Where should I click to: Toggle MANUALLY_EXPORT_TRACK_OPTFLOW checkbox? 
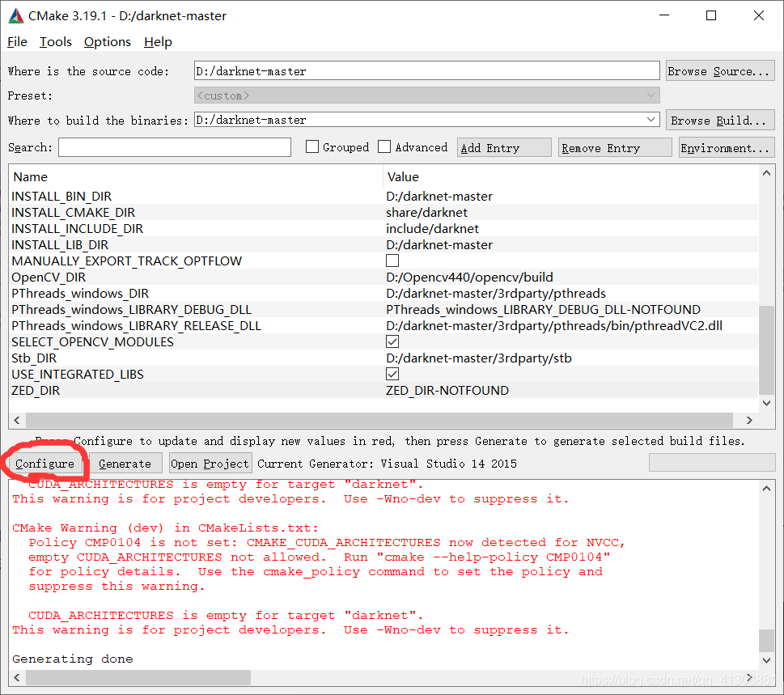[x=392, y=261]
